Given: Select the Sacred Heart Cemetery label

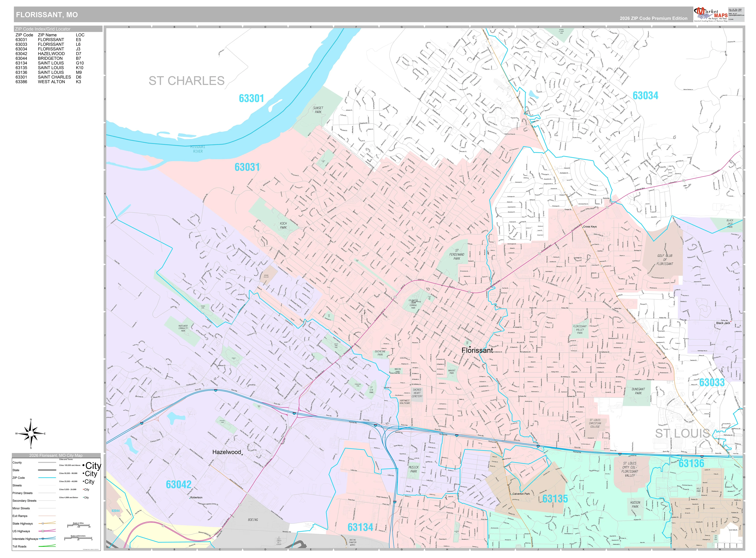Looking at the screenshot, I should click(x=417, y=393).
